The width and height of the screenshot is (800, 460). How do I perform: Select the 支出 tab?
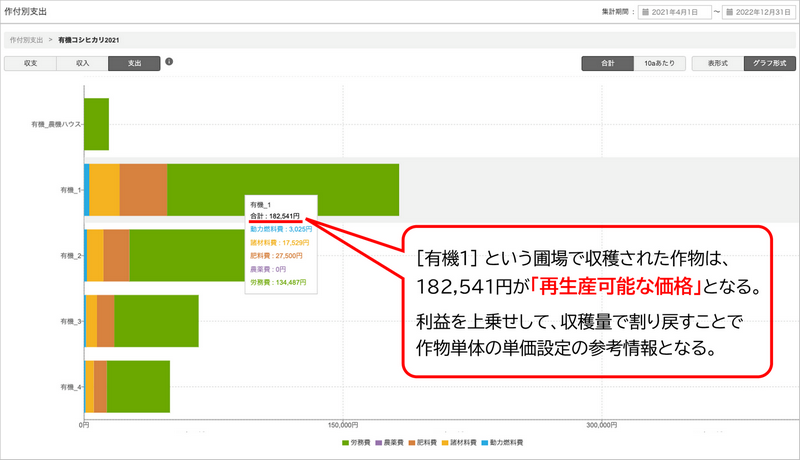(x=134, y=63)
